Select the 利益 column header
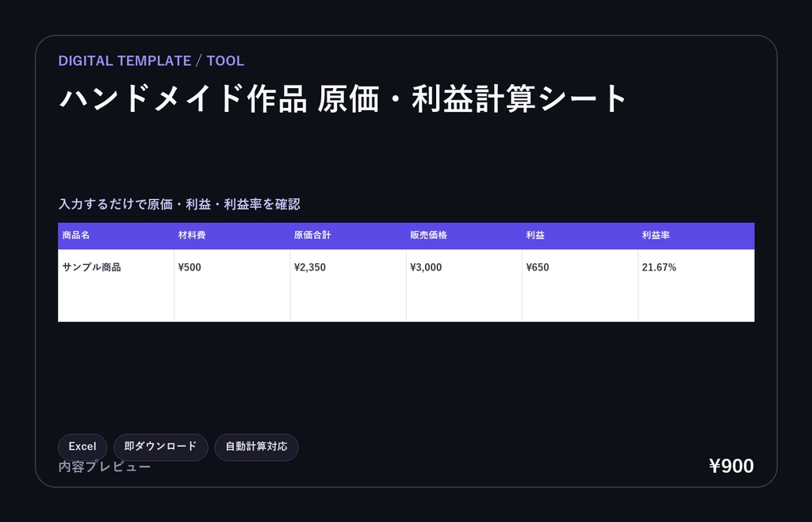Screen dimensions: 812x522 point(580,236)
